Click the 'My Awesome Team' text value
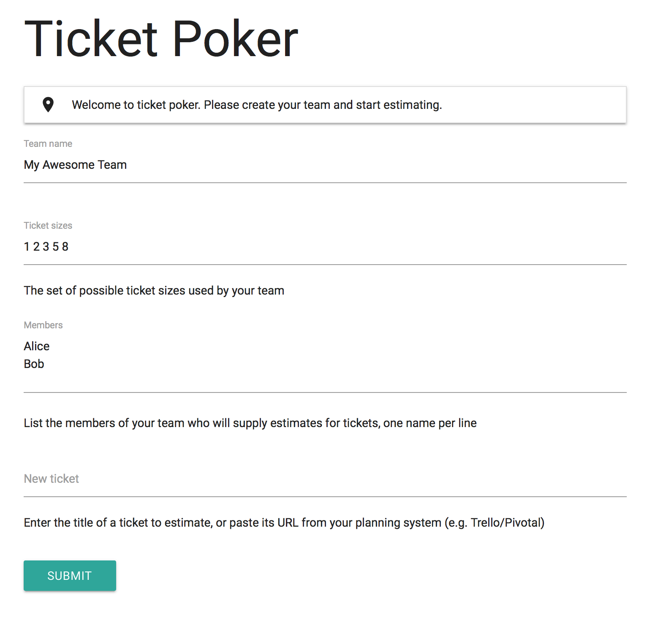Viewport: 658px width, 644px height. pyautogui.click(x=75, y=165)
